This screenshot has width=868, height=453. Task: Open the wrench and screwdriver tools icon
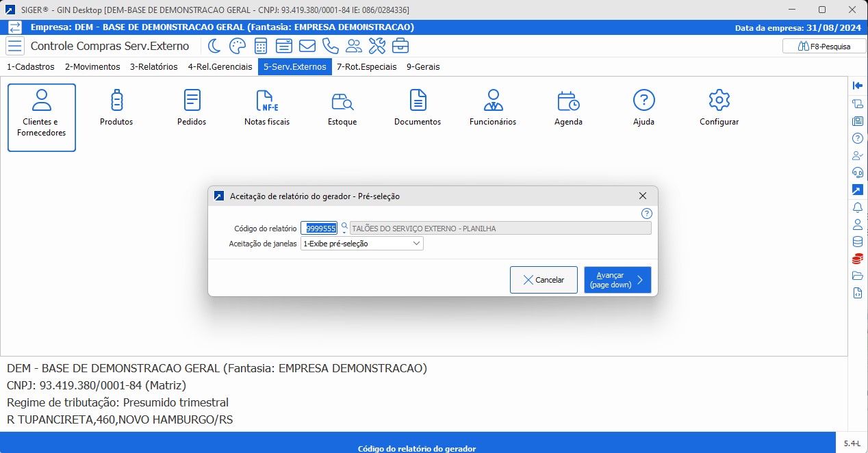point(377,46)
